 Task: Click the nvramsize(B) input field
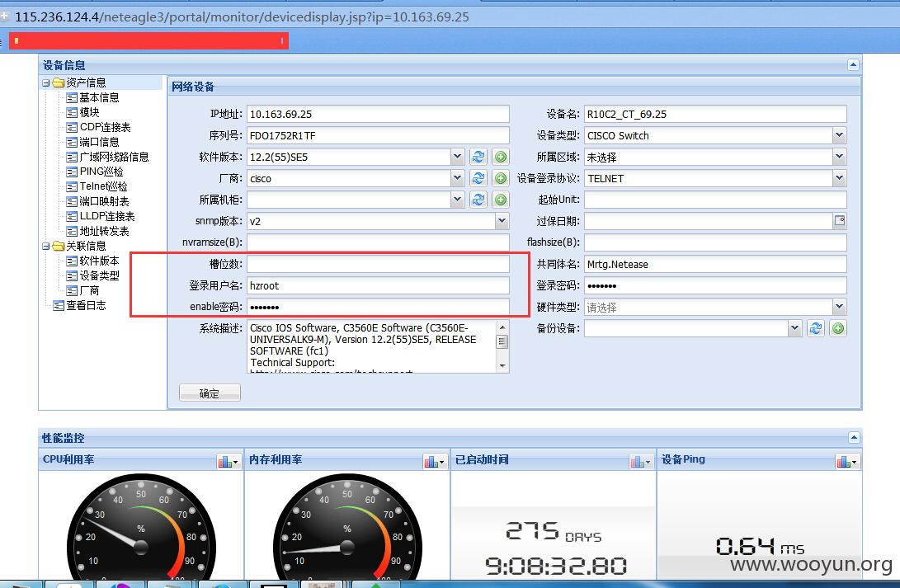378,242
